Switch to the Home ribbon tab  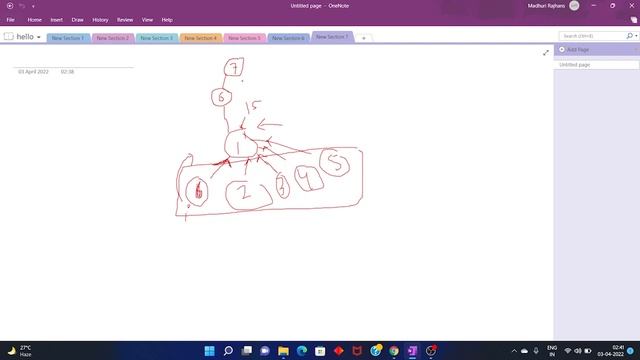[34, 20]
